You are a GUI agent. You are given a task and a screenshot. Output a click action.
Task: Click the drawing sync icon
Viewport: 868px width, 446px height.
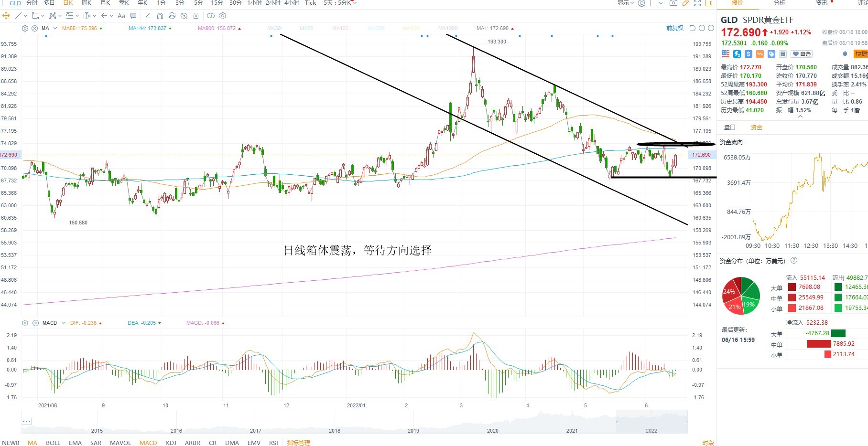(x=172, y=16)
